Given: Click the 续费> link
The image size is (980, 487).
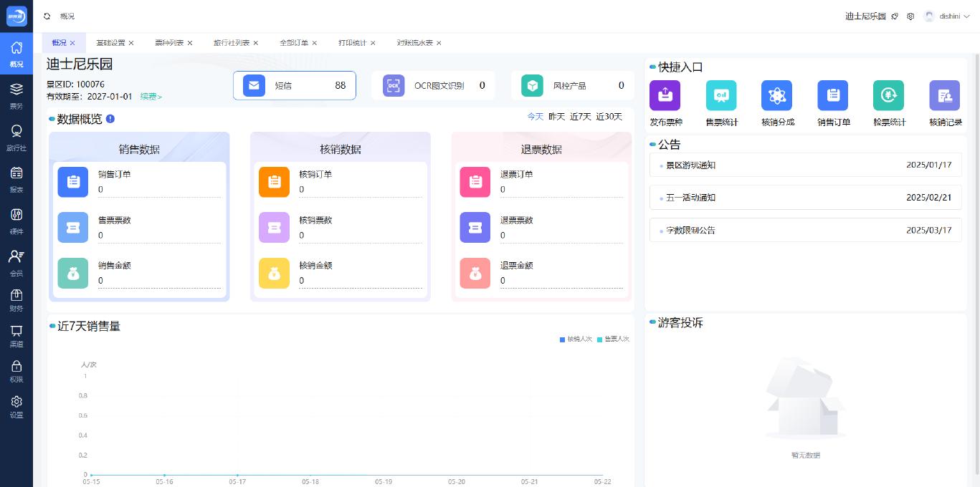Looking at the screenshot, I should point(151,97).
